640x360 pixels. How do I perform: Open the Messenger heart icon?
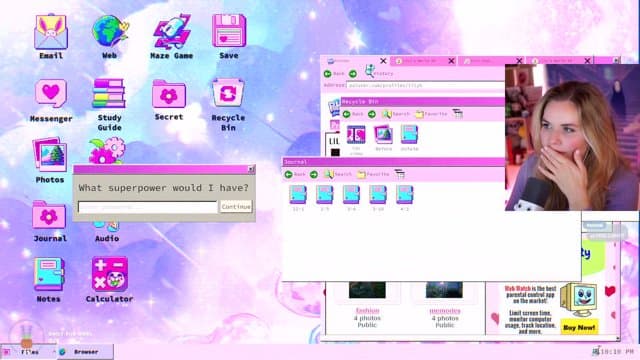coord(51,94)
